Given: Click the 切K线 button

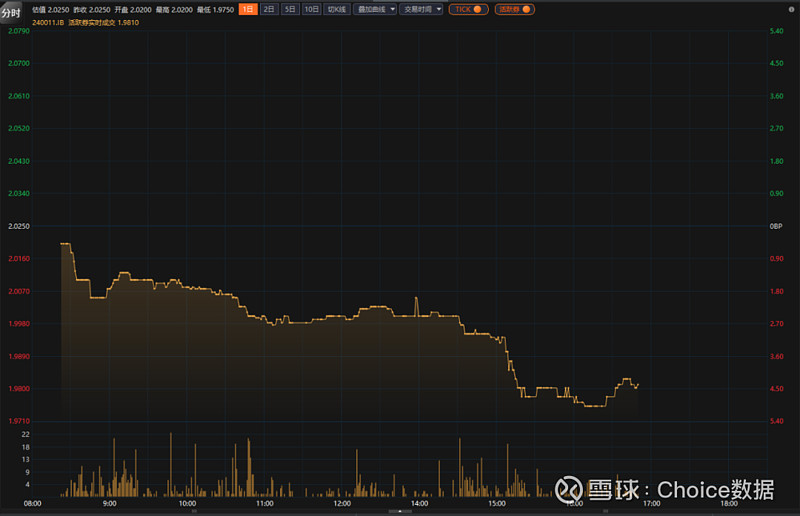Looking at the screenshot, I should click(337, 9).
